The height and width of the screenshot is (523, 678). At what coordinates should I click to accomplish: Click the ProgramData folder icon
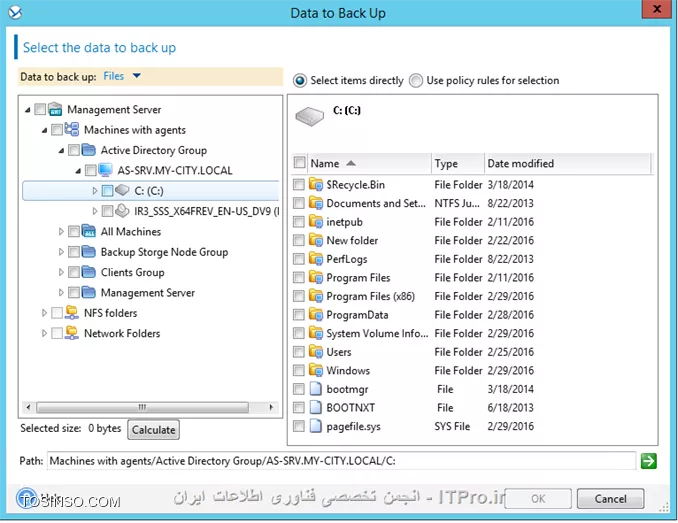click(316, 314)
